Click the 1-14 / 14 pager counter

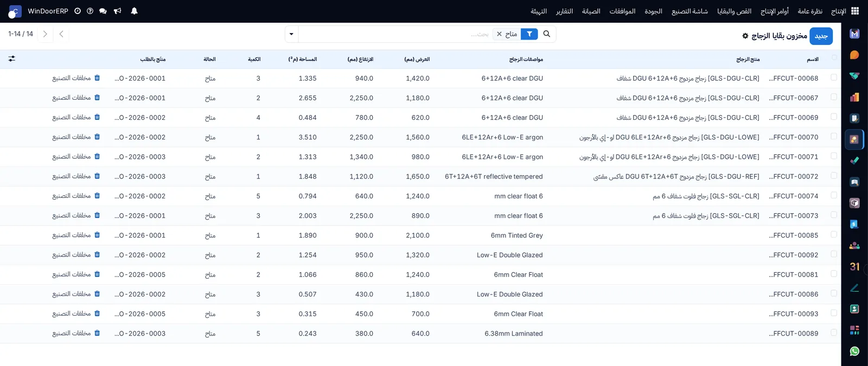[x=21, y=34]
